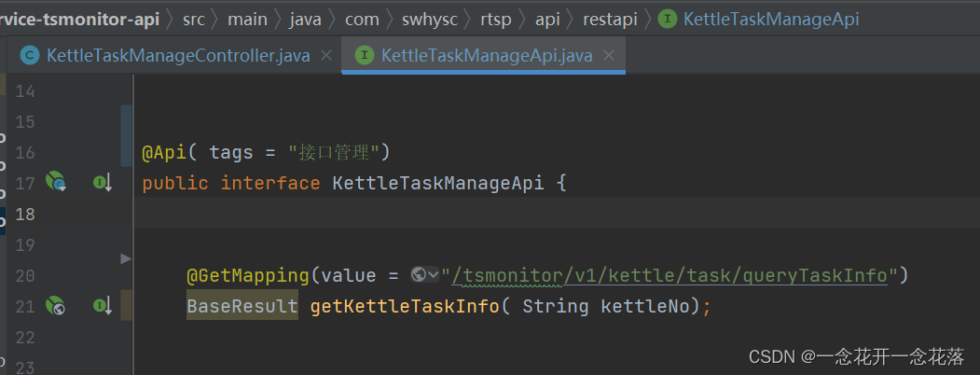Viewport: 980px width, 375px height.
Task: Click the implemented-method gutter icon on line 21
Action: tap(102, 305)
